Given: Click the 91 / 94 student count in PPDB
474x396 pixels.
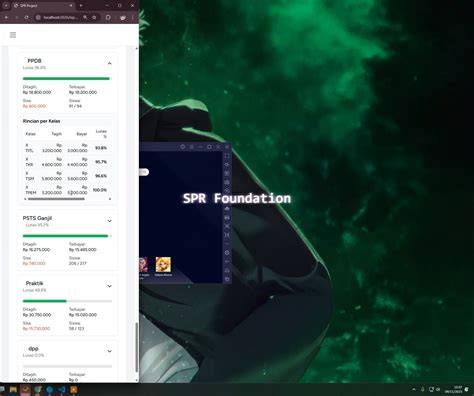Looking at the screenshot, I should pos(75,106).
